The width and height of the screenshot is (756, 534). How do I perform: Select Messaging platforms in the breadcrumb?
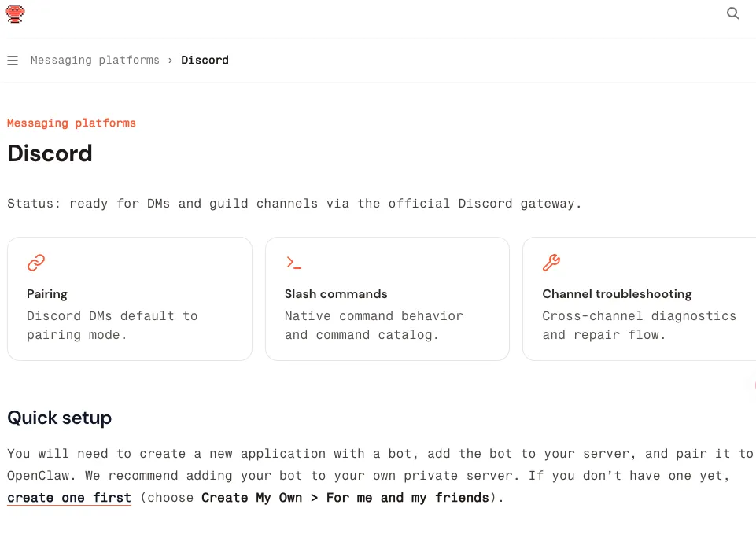point(95,61)
